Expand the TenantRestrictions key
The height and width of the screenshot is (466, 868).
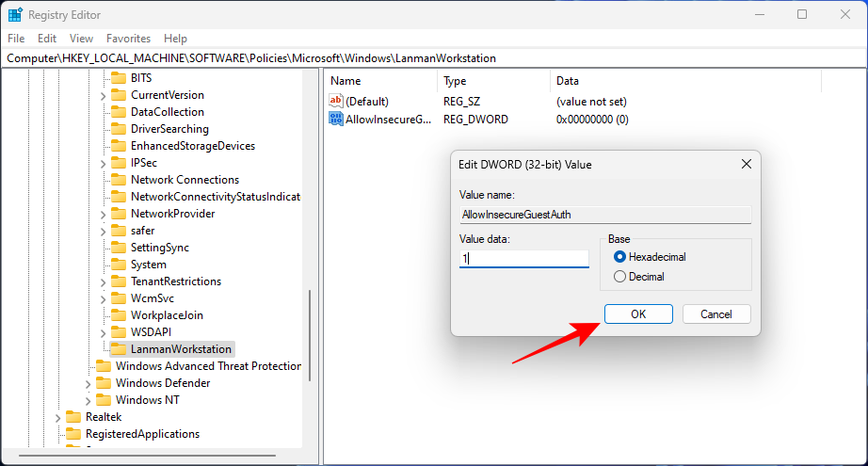[103, 282]
